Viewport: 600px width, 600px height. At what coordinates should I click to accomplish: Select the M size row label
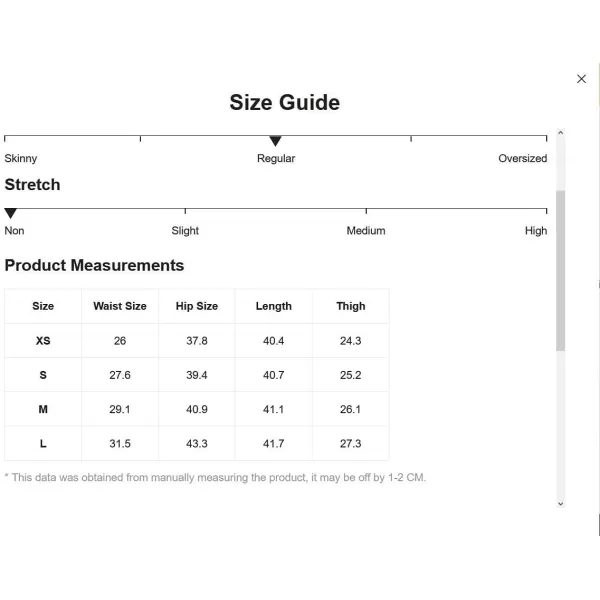click(43, 409)
